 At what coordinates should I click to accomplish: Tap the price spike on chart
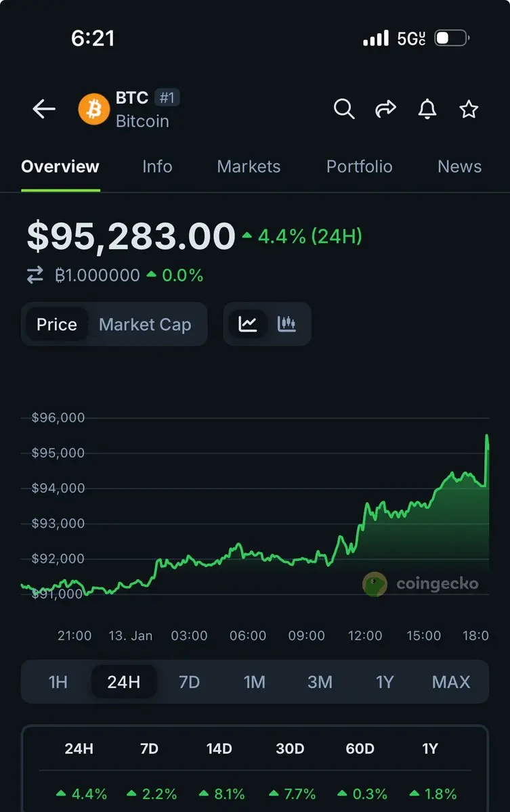486,440
